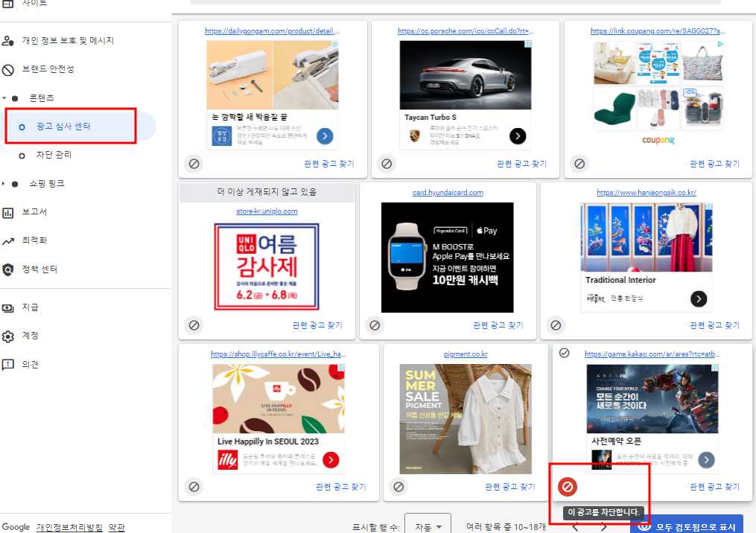Open the game.kakao.com link
756x533 pixels.
point(652,354)
